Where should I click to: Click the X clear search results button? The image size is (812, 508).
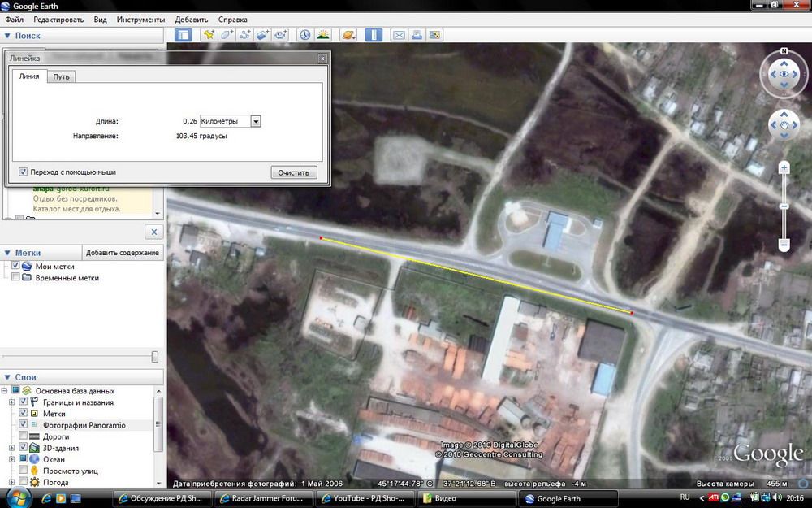(x=153, y=232)
